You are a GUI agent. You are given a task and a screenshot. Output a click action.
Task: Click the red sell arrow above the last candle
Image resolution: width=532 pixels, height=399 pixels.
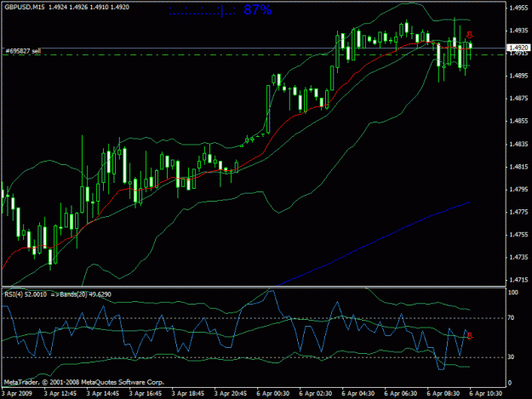(470, 35)
